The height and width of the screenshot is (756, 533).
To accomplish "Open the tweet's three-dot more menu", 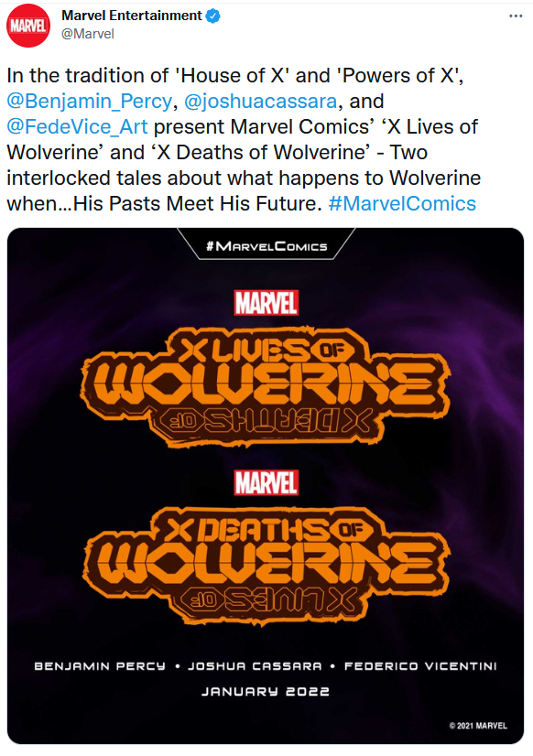I will (516, 16).
